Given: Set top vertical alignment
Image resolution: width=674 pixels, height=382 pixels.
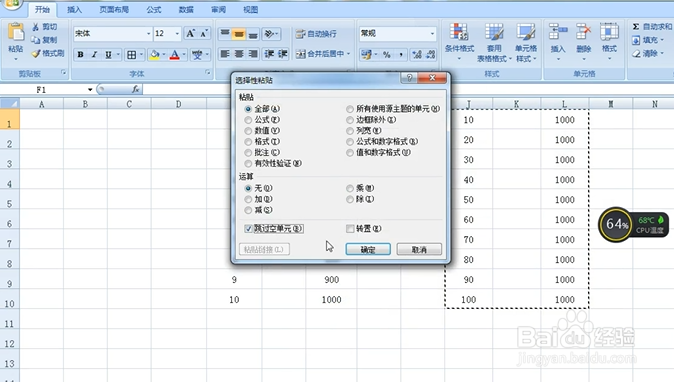Looking at the screenshot, I should coord(225,34).
